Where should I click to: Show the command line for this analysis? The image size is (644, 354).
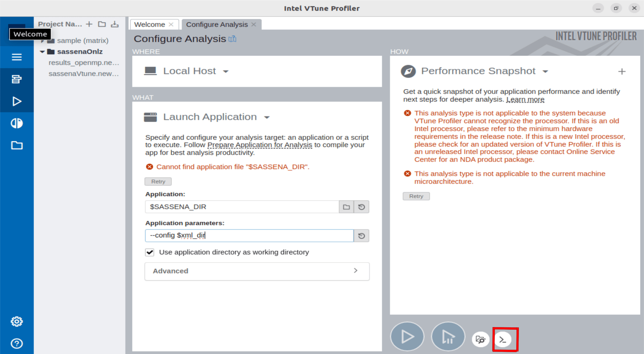pyautogui.click(x=503, y=339)
